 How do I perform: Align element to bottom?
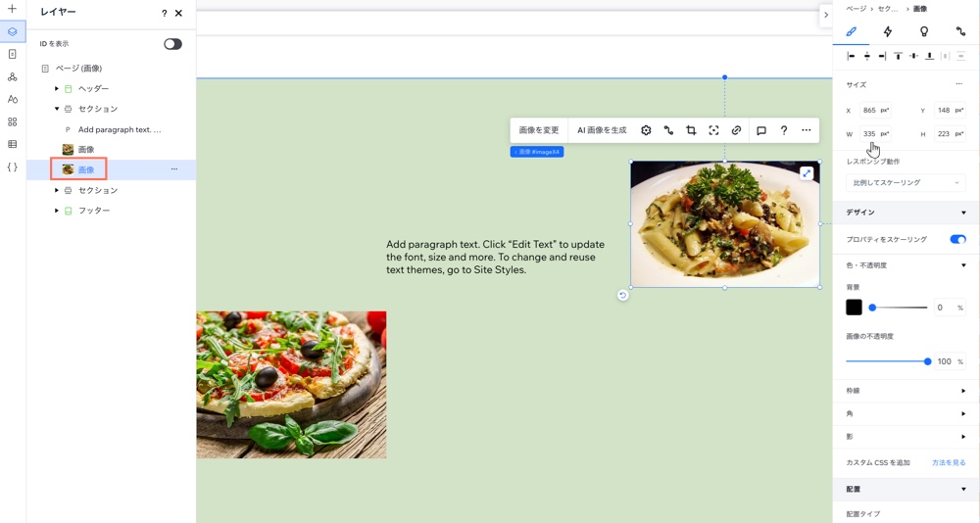929,56
